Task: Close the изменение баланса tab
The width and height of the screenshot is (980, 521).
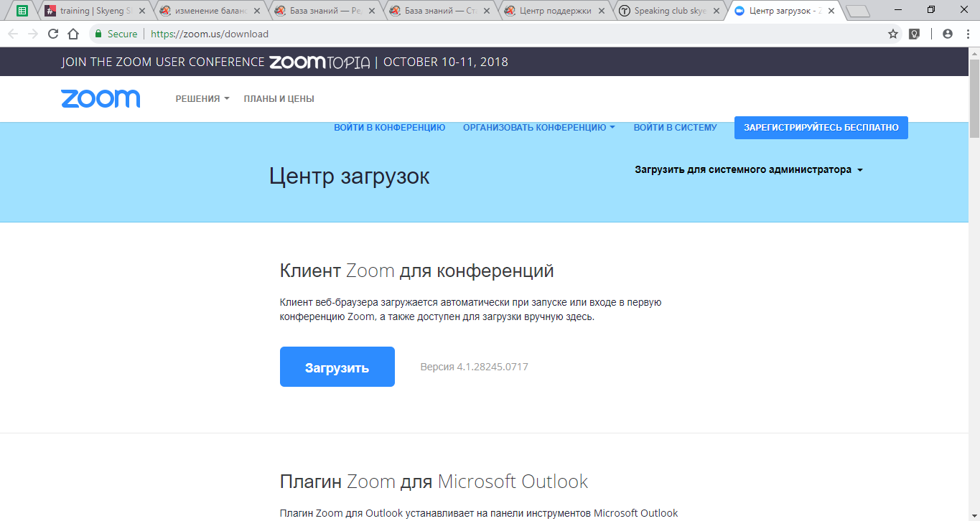Action: tap(257, 11)
